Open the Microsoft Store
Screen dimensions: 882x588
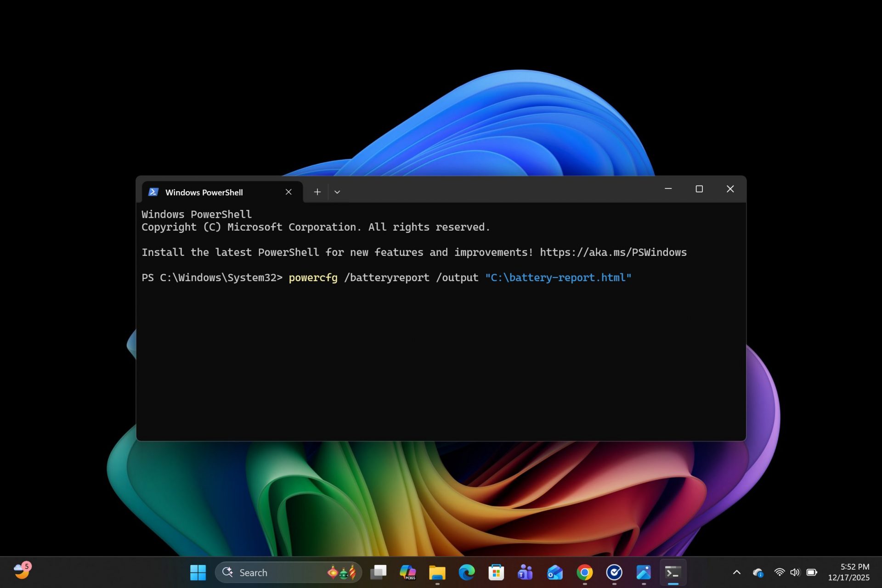tap(496, 572)
